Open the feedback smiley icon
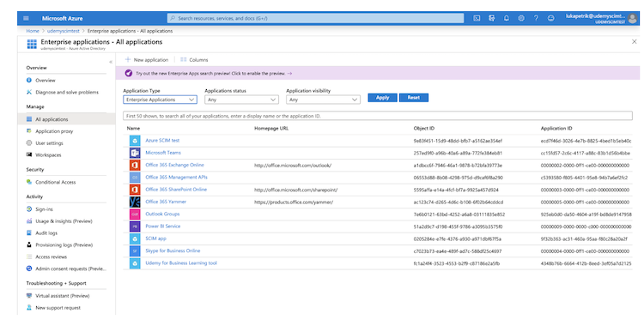Viewport: 644px width, 326px height. pos(550,18)
